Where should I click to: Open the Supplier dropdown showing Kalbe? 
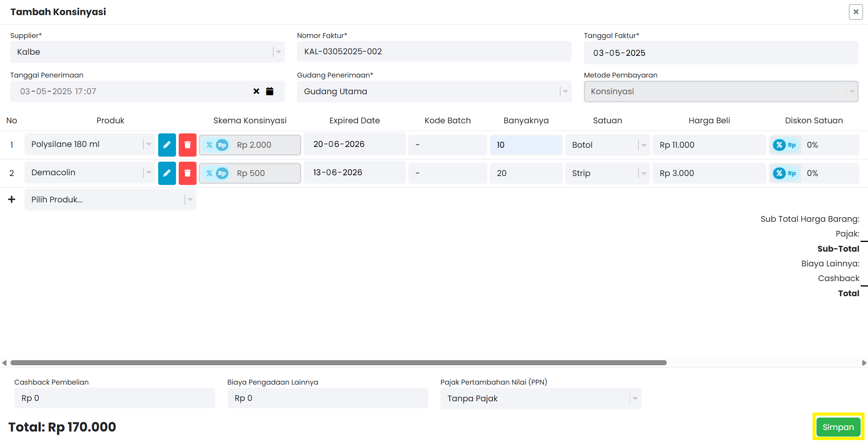click(147, 52)
